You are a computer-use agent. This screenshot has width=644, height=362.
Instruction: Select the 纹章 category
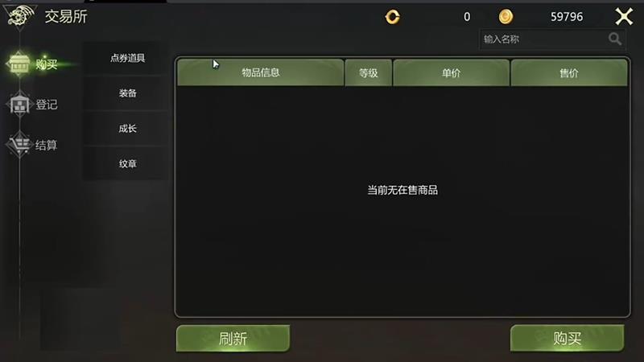tap(127, 164)
